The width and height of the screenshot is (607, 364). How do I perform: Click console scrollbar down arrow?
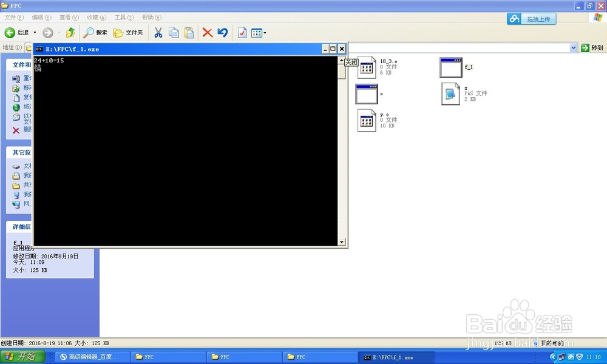(341, 242)
